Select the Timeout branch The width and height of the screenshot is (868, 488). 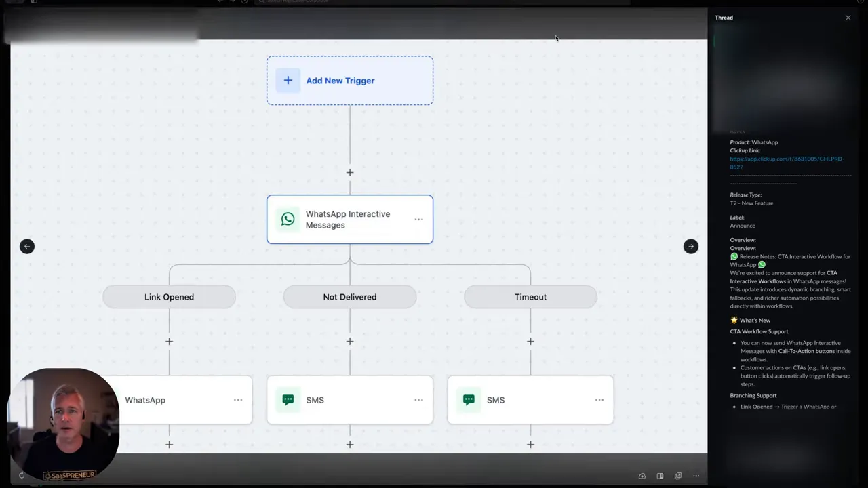[530, 297]
